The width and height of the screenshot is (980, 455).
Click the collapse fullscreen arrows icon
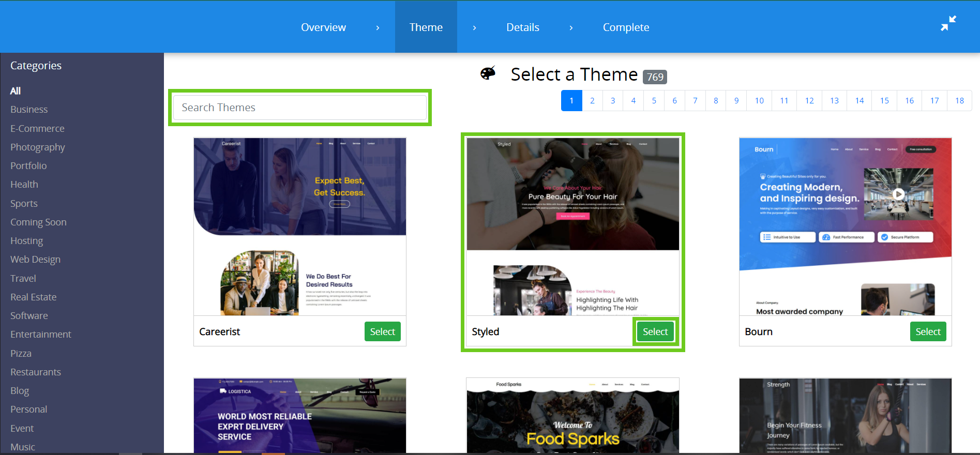coord(948,23)
